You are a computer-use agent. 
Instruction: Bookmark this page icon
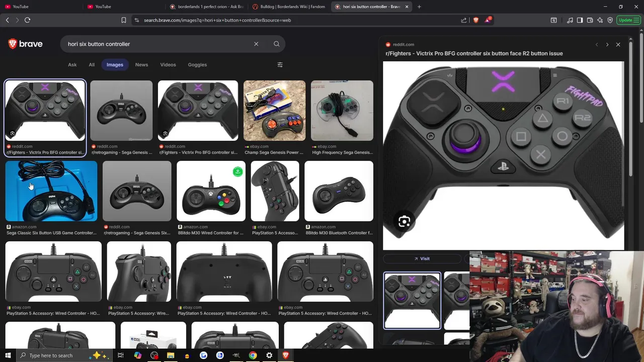pos(123,20)
